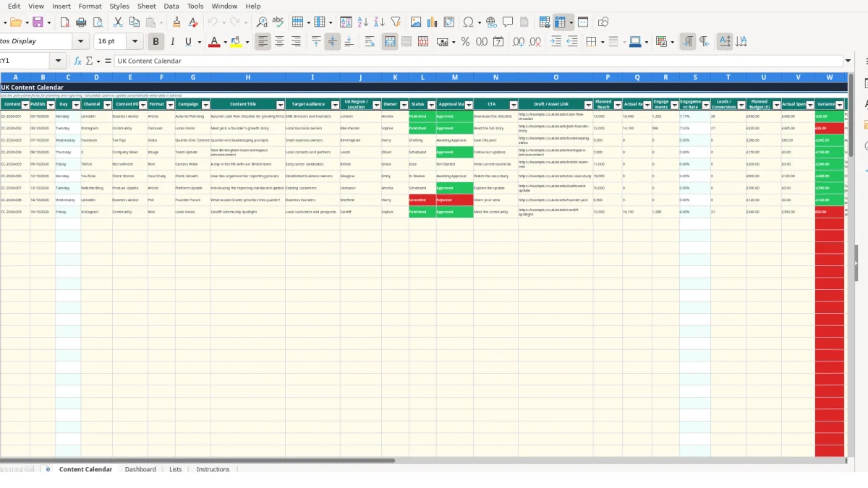This screenshot has width=868, height=488.
Task: Open the Sheet menu
Action: (146, 6)
